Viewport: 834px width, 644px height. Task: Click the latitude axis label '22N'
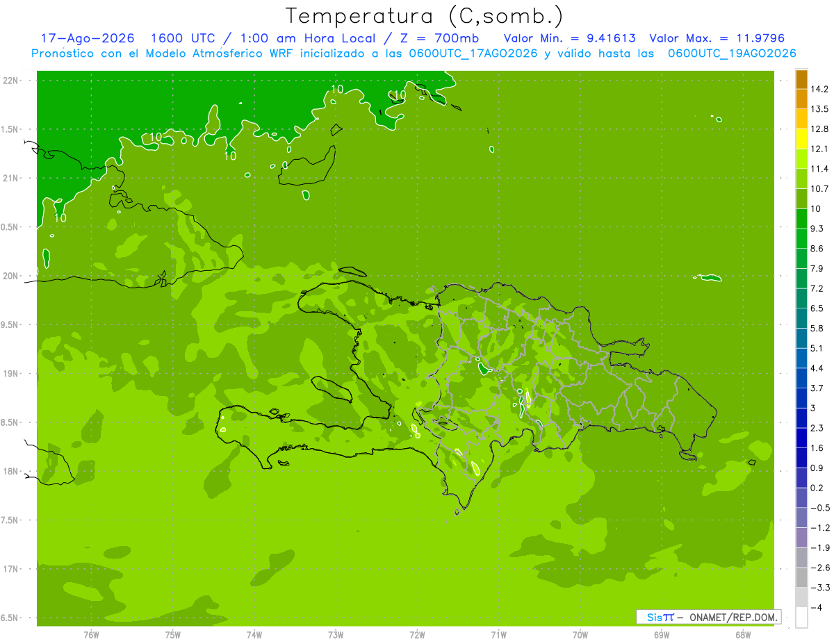tap(11, 81)
